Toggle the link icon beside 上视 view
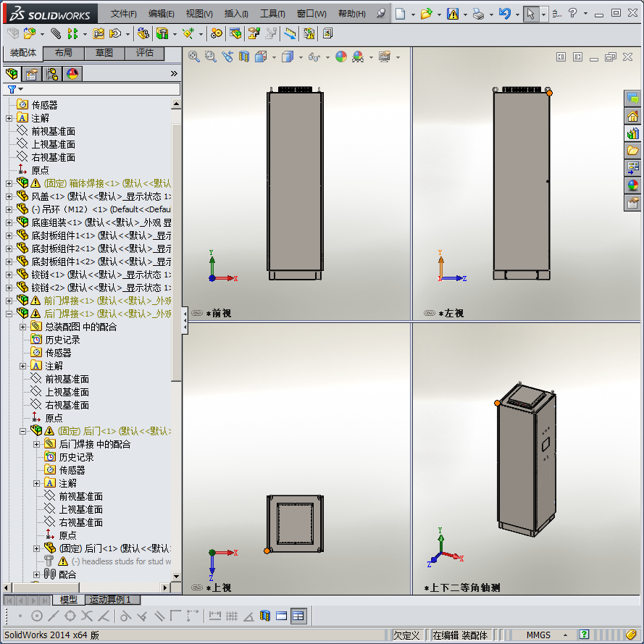The image size is (644, 644). (197, 587)
